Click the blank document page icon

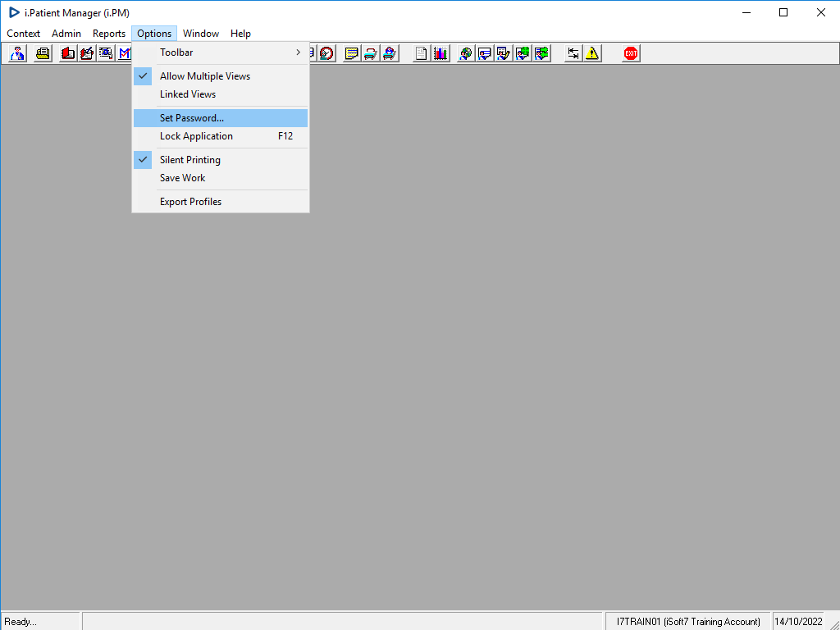pos(422,53)
